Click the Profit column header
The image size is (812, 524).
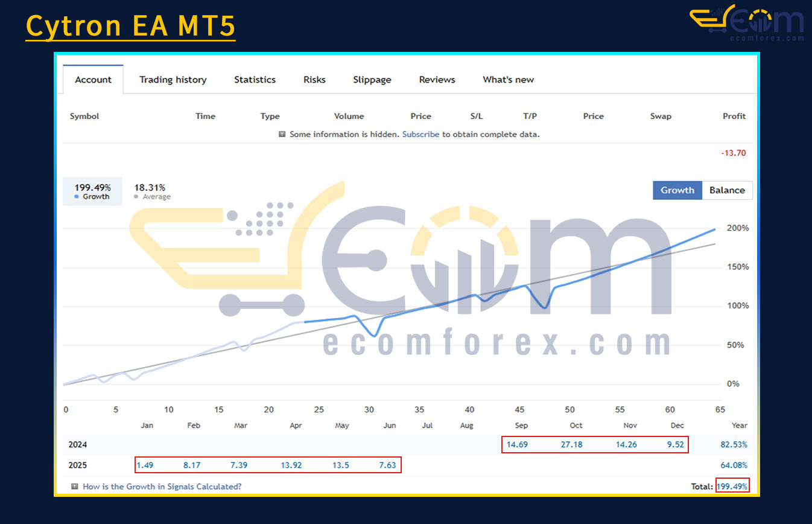click(734, 116)
